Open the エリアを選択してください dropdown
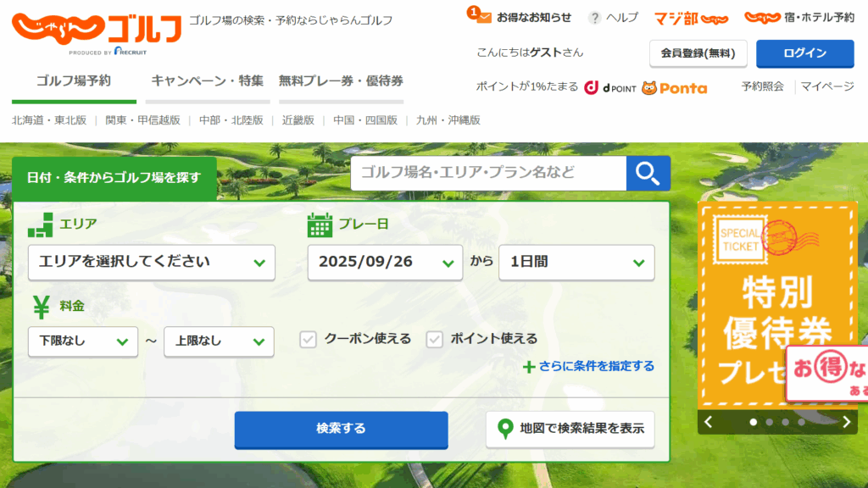 pyautogui.click(x=152, y=263)
